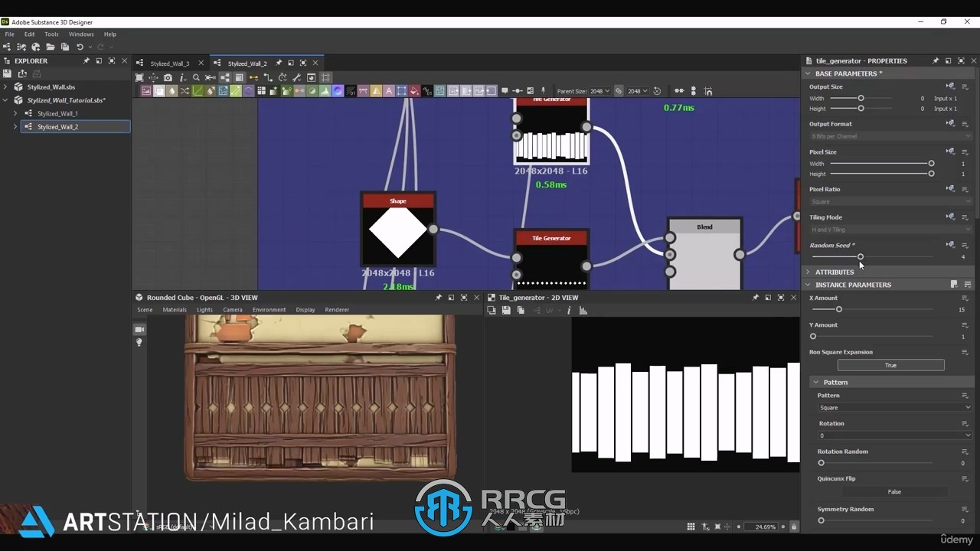
Task: Add a comment using speech bubble icon
Action: pos(505,90)
